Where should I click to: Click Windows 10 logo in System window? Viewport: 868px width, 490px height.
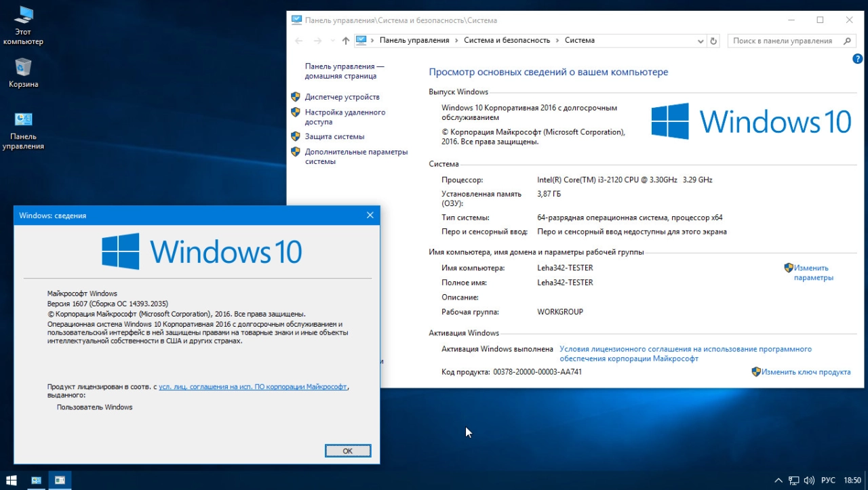click(x=751, y=121)
